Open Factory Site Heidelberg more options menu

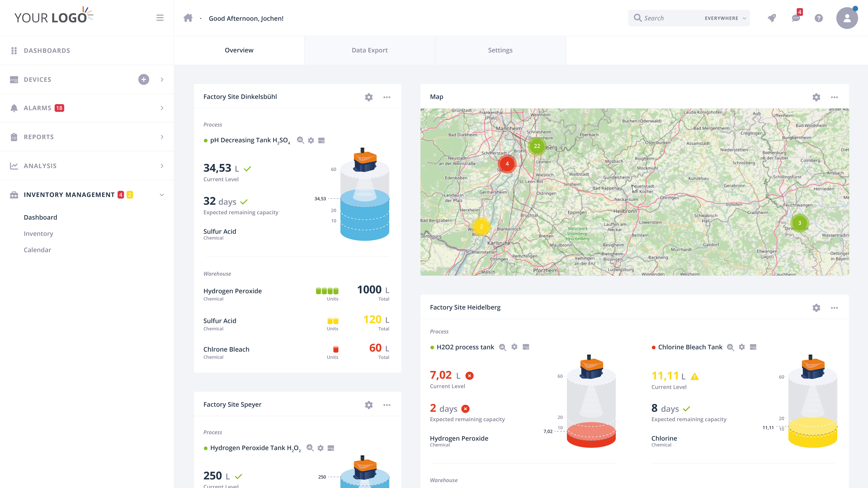[x=834, y=308]
